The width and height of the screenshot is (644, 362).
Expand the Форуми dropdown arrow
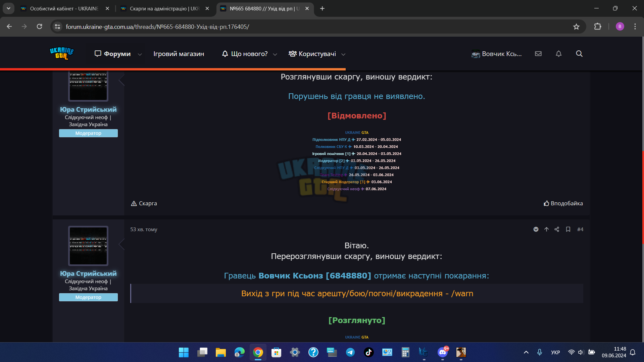click(140, 54)
